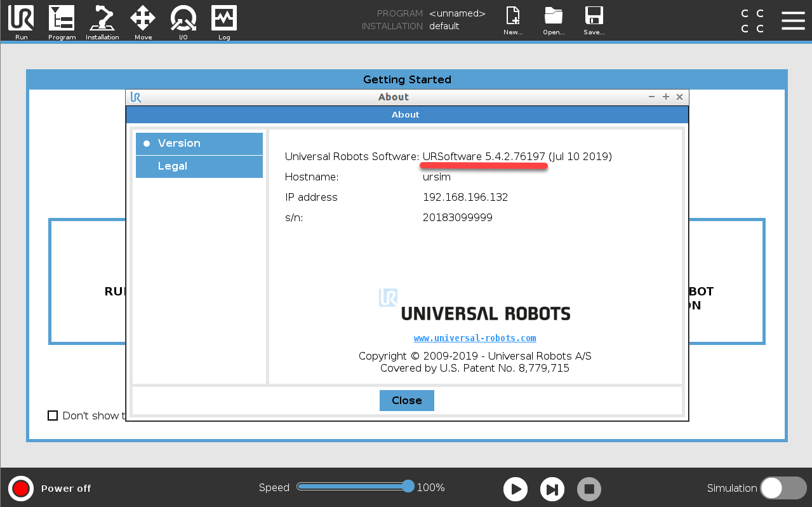
Task: Open the hamburger menu
Action: click(793, 20)
